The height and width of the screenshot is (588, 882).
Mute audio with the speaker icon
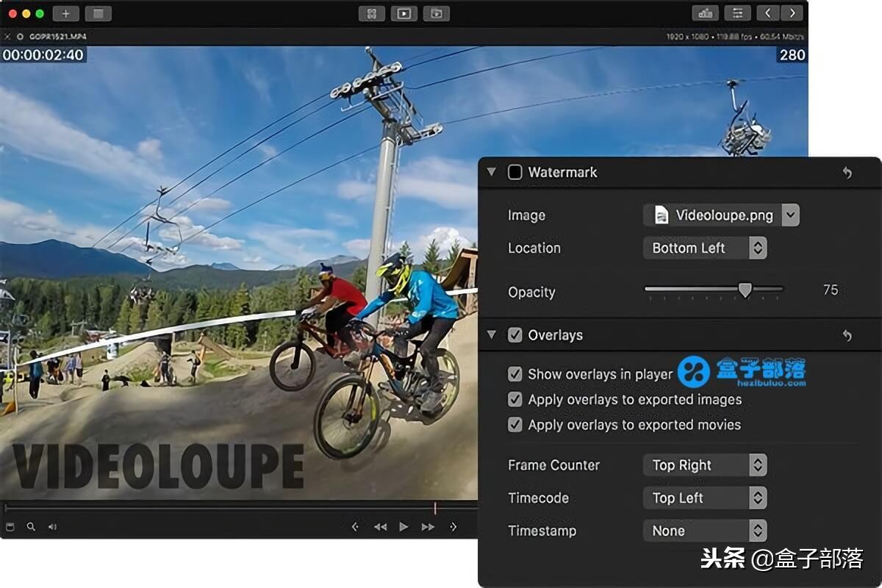[52, 526]
